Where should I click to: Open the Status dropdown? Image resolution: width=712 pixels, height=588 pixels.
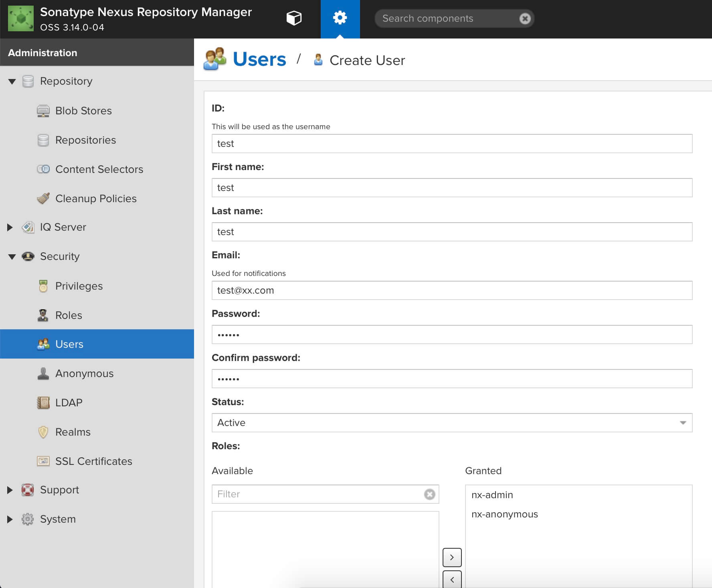tap(452, 423)
